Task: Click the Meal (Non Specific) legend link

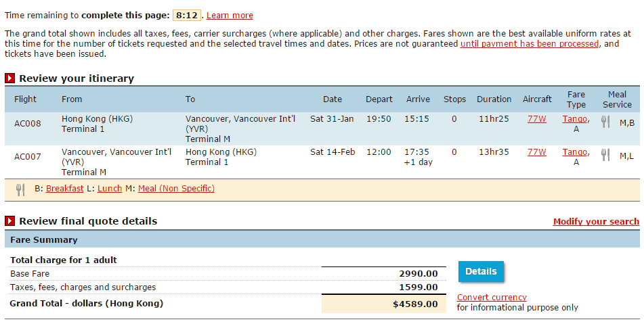Action: click(x=176, y=189)
